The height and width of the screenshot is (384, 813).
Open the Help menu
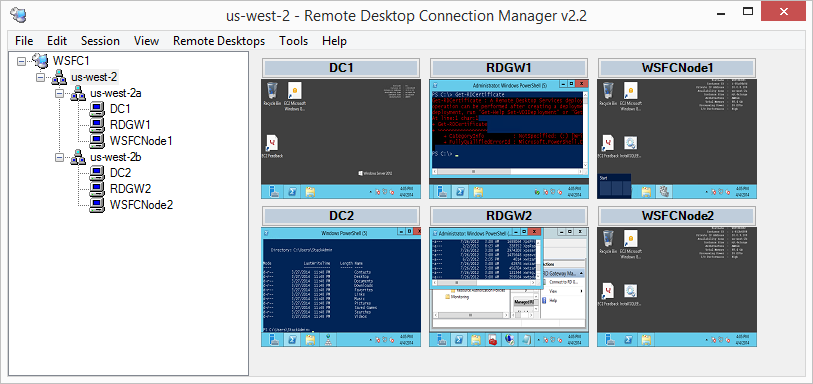334,41
